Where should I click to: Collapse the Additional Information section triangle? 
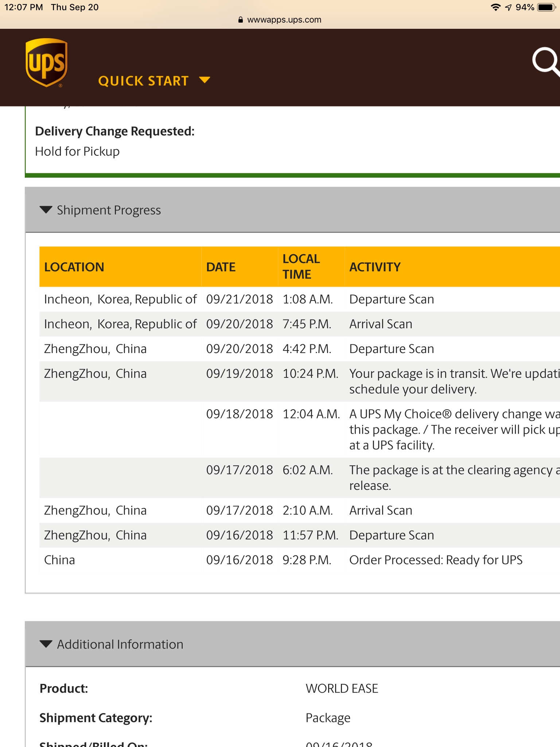[x=46, y=644]
